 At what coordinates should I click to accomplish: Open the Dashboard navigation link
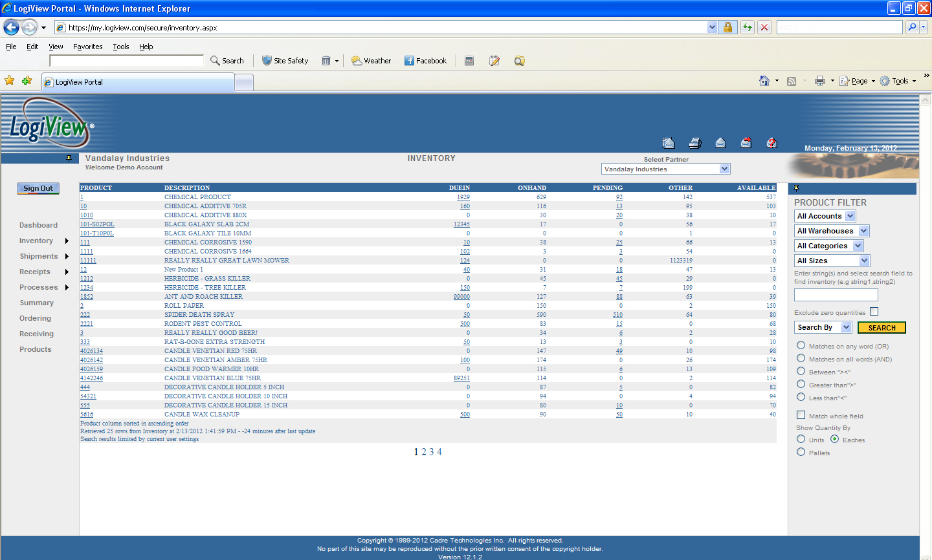38,225
